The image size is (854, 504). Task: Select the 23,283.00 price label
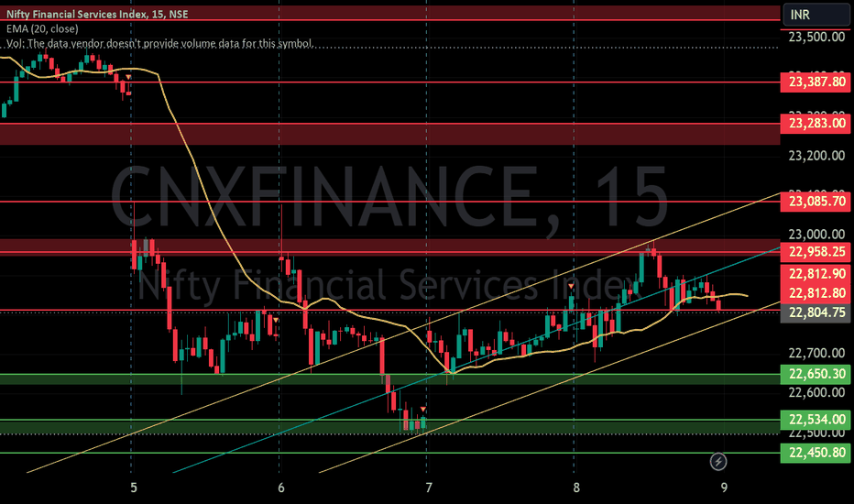(x=816, y=123)
